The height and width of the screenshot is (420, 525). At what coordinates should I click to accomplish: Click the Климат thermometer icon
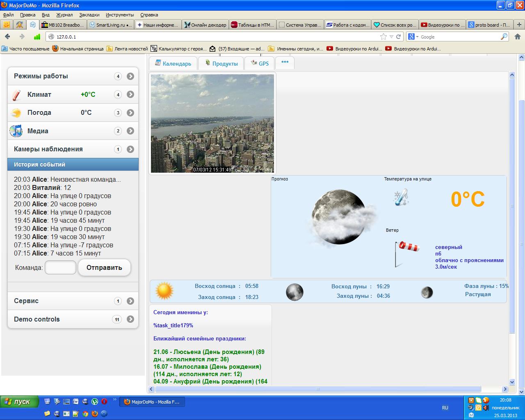(16, 95)
